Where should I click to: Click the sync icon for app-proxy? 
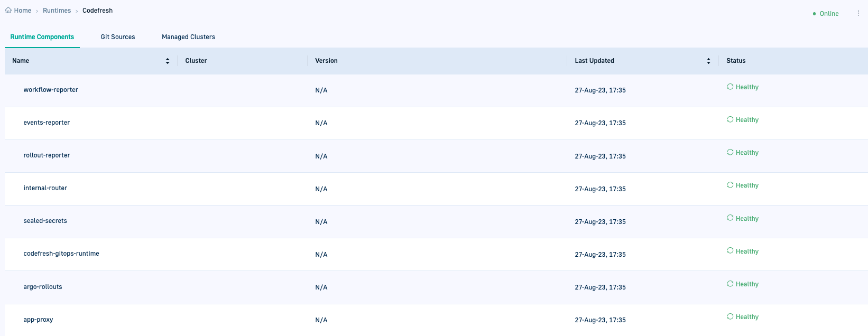730,316
